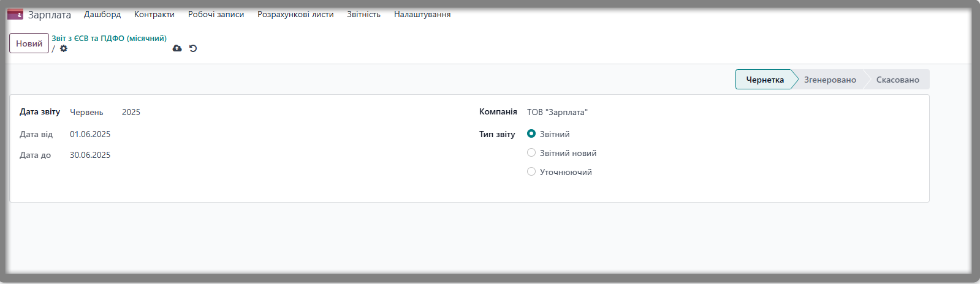This screenshot has width=980, height=284.
Task: Set status to Згенеровано
Action: (x=830, y=80)
